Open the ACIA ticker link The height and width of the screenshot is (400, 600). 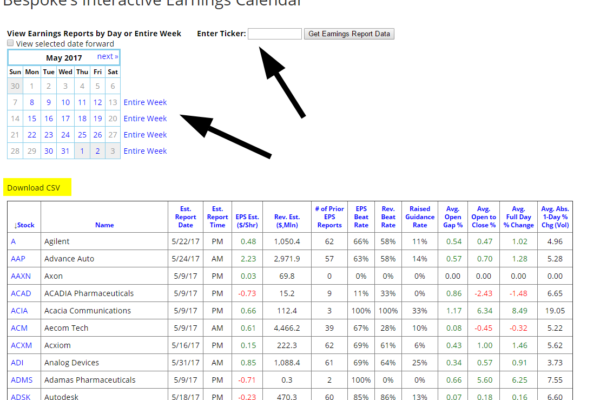19,310
